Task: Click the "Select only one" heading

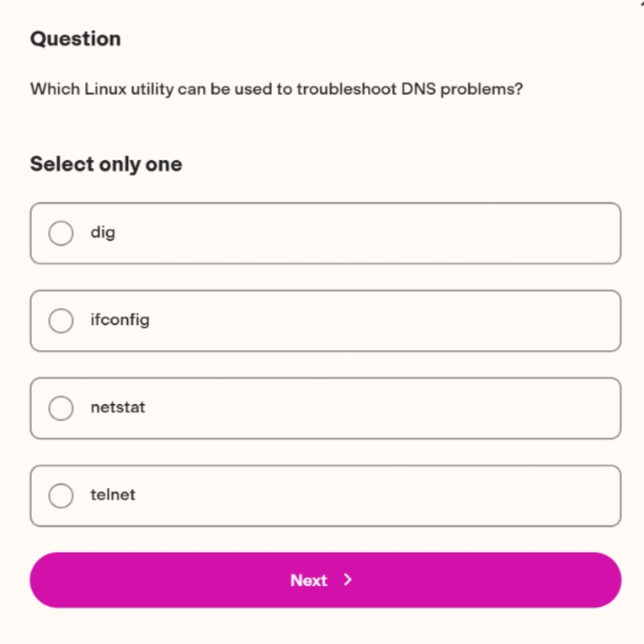Action: click(106, 164)
